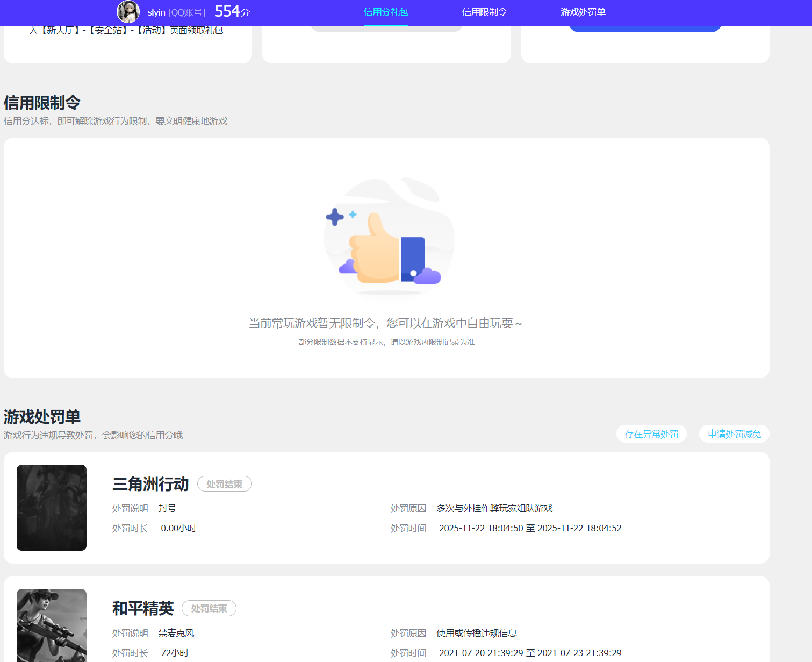Switch to the 信用分礼包 tab

point(386,12)
